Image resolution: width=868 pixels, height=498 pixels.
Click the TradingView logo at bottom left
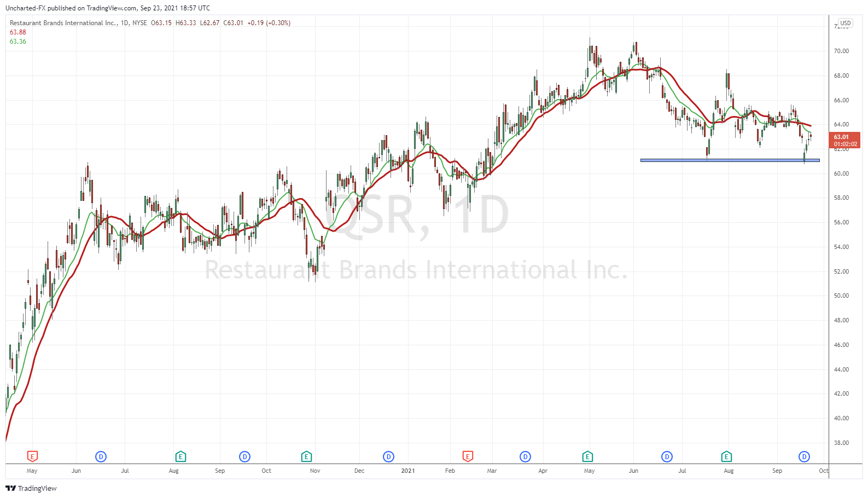(31, 488)
